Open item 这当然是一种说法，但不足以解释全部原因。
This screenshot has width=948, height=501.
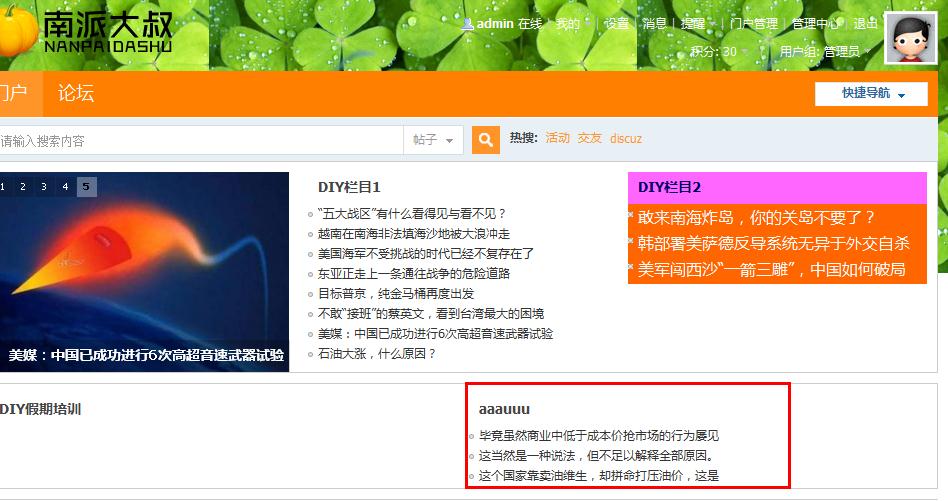point(597,456)
